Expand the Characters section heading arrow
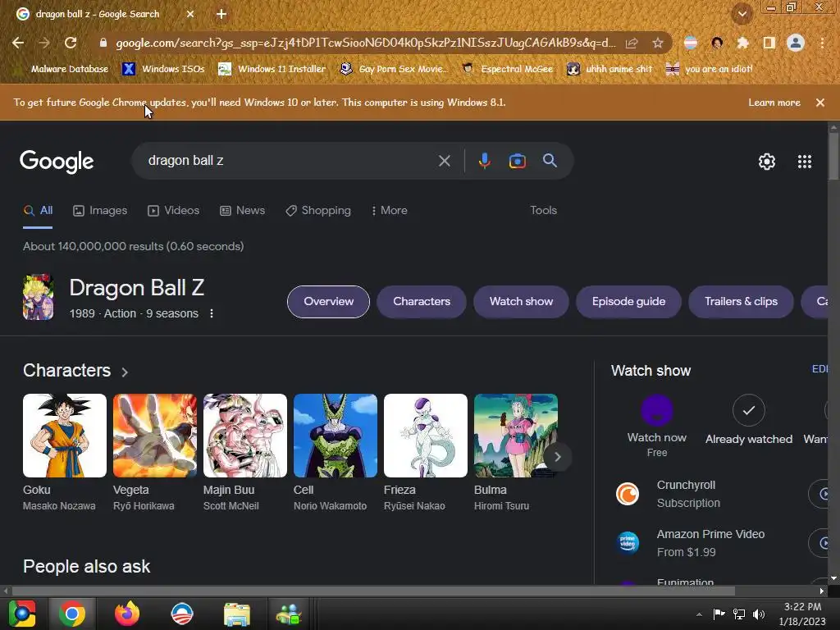This screenshot has height=630, width=840. coord(125,372)
